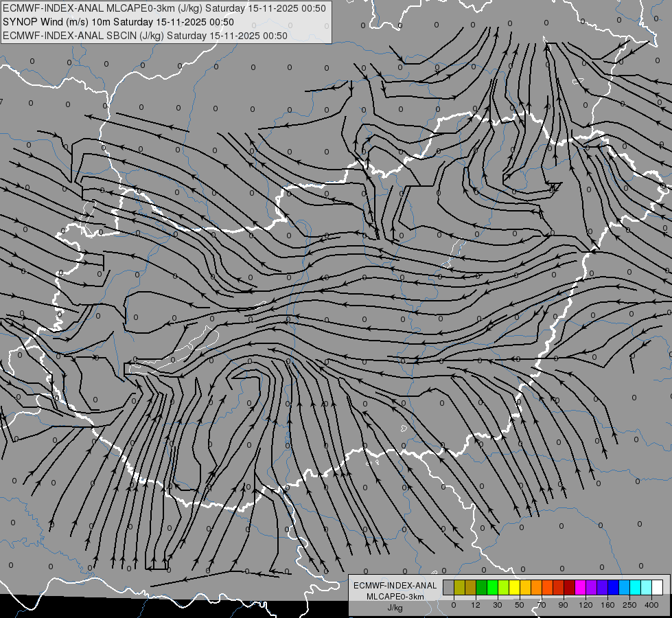
Task: Pick the pure blue swatch in the legend
Action: coord(613,587)
